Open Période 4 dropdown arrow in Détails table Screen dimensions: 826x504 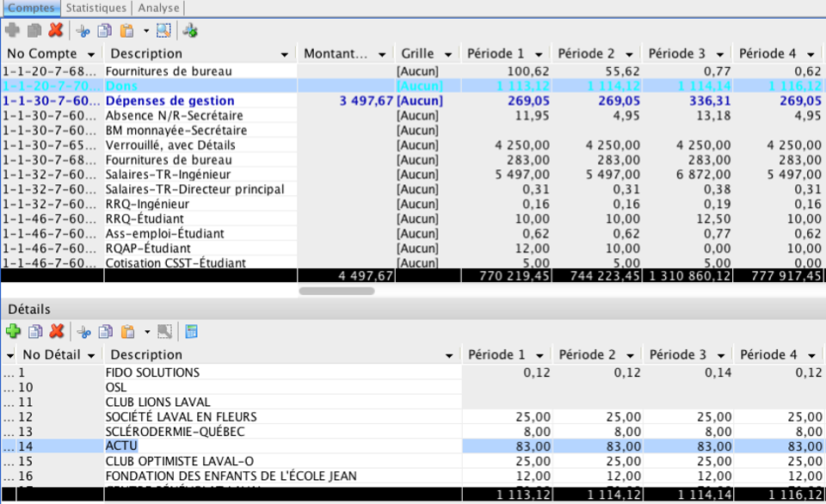tap(811, 356)
